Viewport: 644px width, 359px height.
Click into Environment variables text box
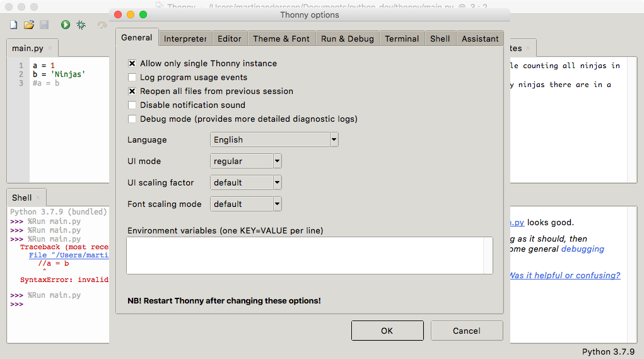point(305,256)
